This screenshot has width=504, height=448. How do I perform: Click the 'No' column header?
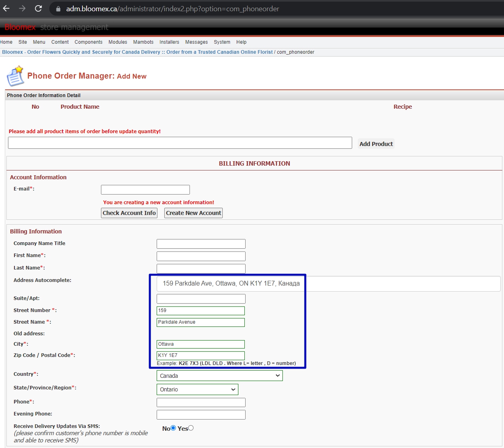coord(35,107)
